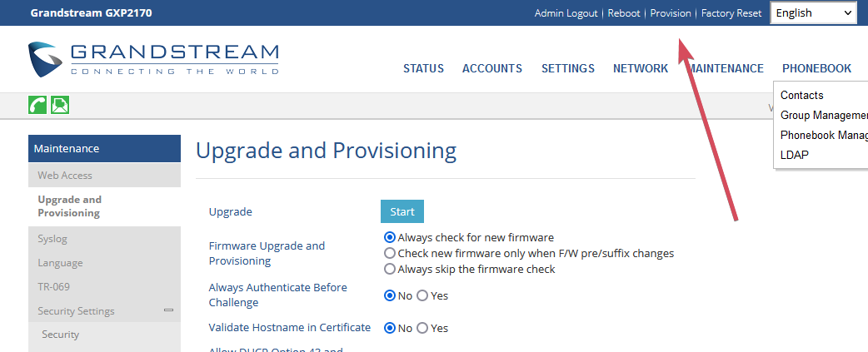The height and width of the screenshot is (352, 868).
Task: Select Upgrade and Provisioning sidebar item
Action: [104, 206]
